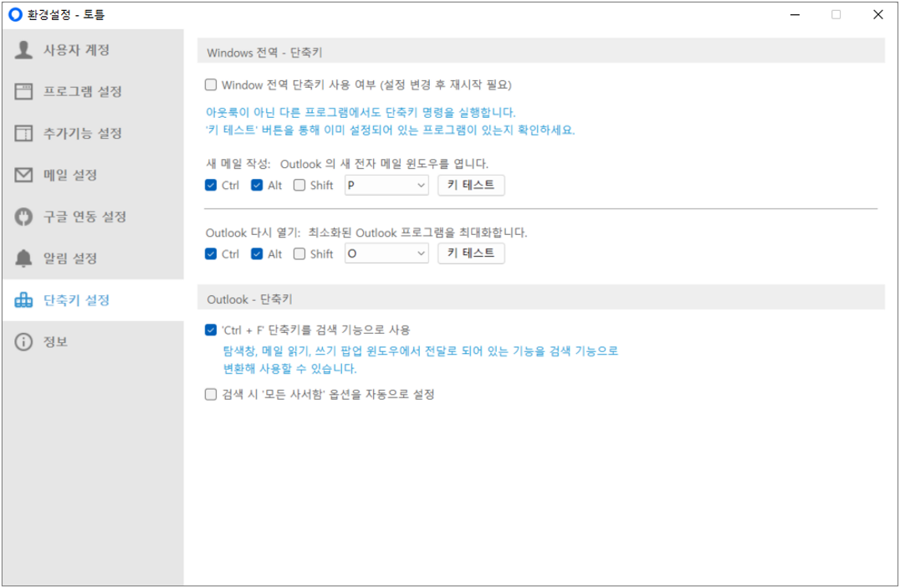900x588 pixels.
Task: Show the 정보 page
Action: (93, 341)
